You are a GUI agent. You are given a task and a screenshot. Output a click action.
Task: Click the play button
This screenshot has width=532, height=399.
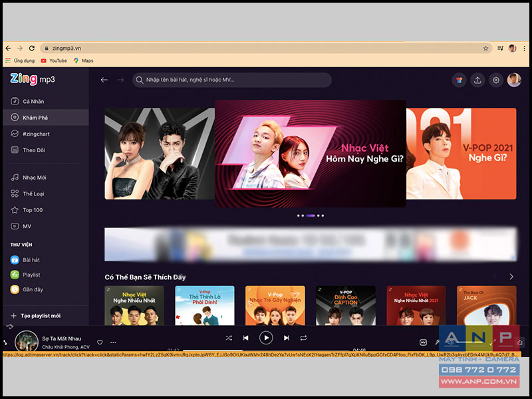click(266, 338)
